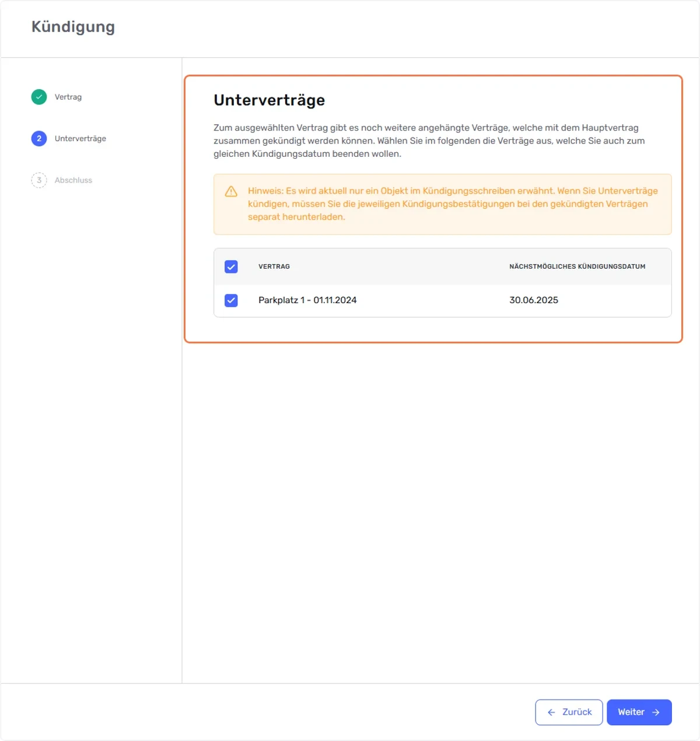Screen dimensions: 700x741
Task: Open the Vertrag step in sidebar
Action: [68, 97]
